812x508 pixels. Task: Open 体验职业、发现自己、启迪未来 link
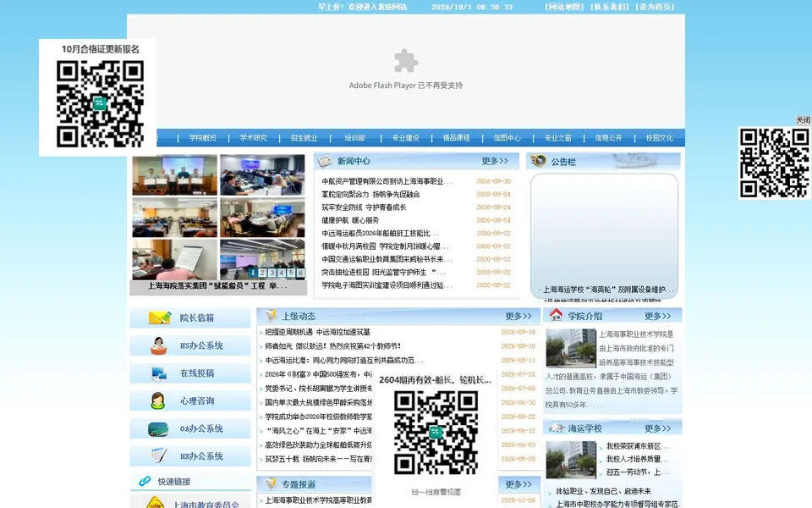point(603,491)
